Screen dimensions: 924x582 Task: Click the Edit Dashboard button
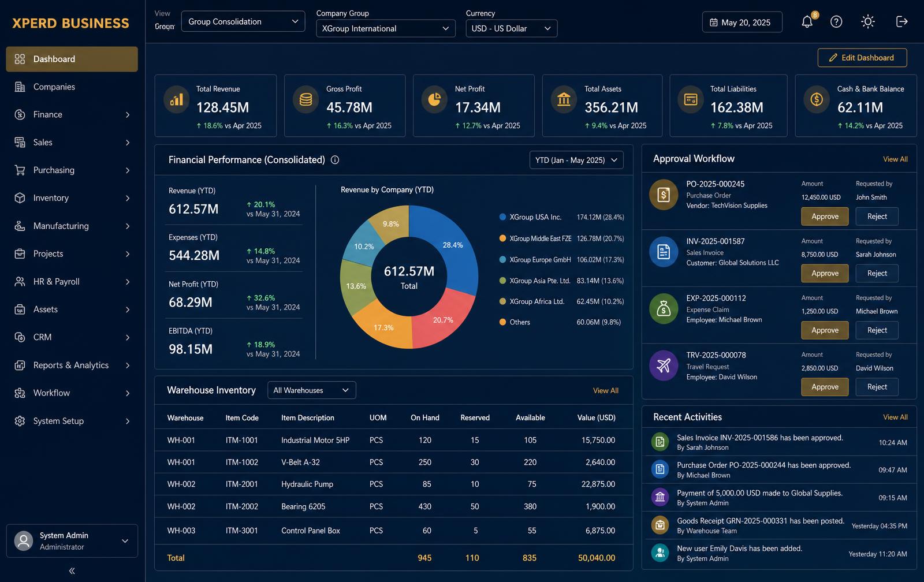click(862, 58)
